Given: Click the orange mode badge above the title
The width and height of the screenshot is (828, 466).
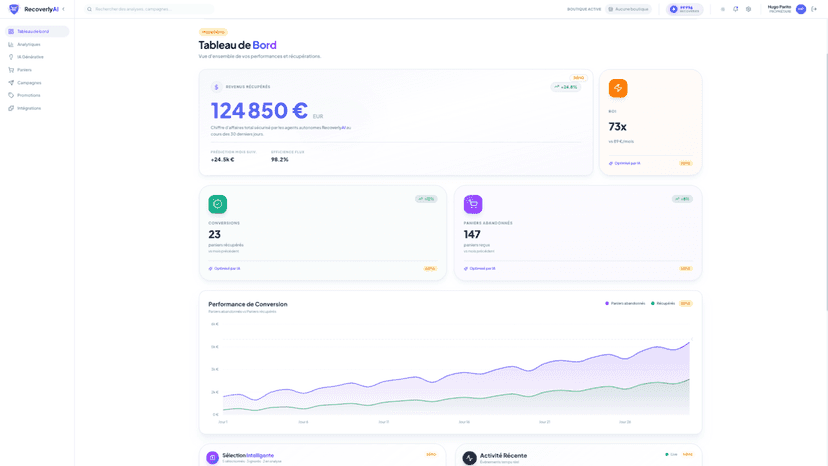Looking at the screenshot, I should 213,32.
